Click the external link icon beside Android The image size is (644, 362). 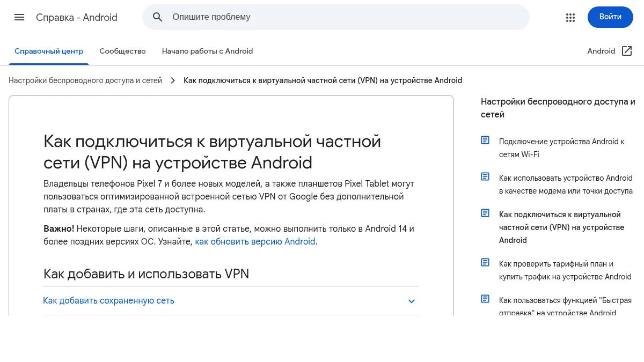click(x=627, y=51)
